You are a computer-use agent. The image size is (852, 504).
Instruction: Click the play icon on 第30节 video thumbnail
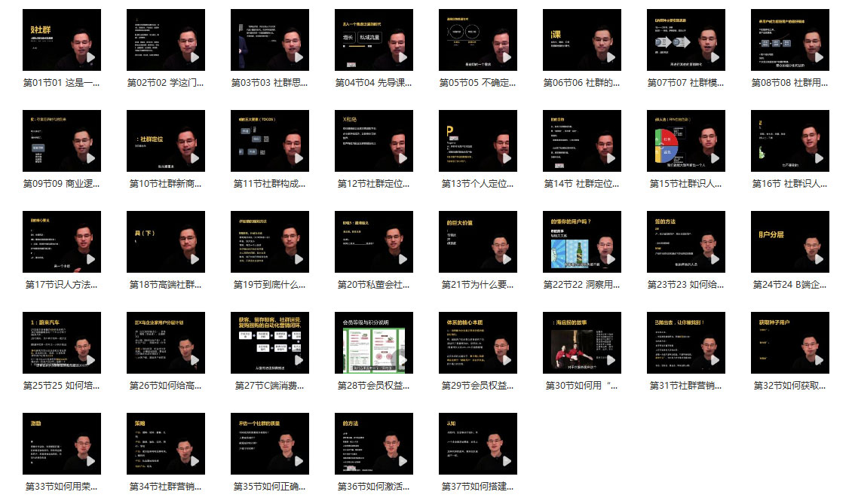(611, 360)
